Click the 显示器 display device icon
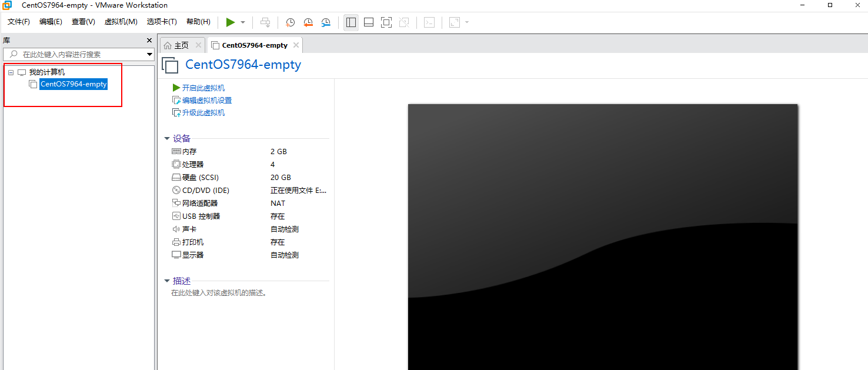This screenshot has height=370, width=868. pos(176,255)
